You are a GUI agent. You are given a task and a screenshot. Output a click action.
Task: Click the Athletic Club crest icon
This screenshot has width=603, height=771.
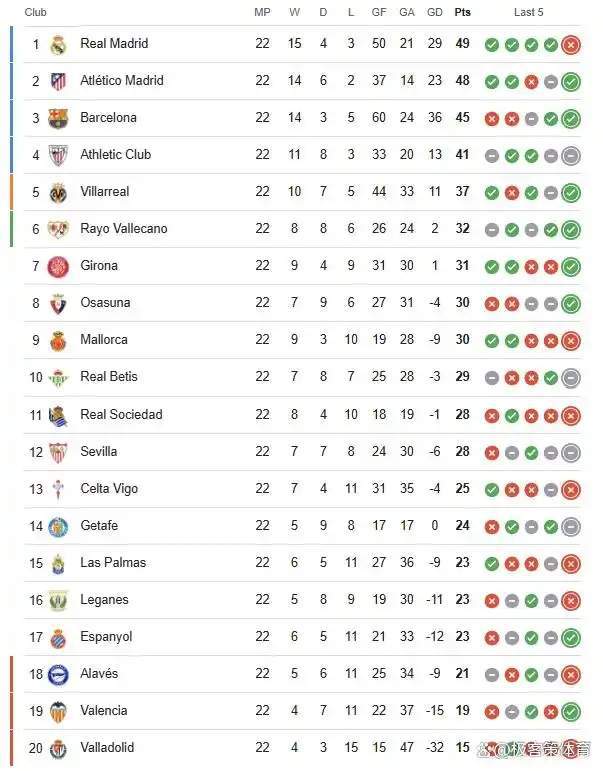(58, 155)
